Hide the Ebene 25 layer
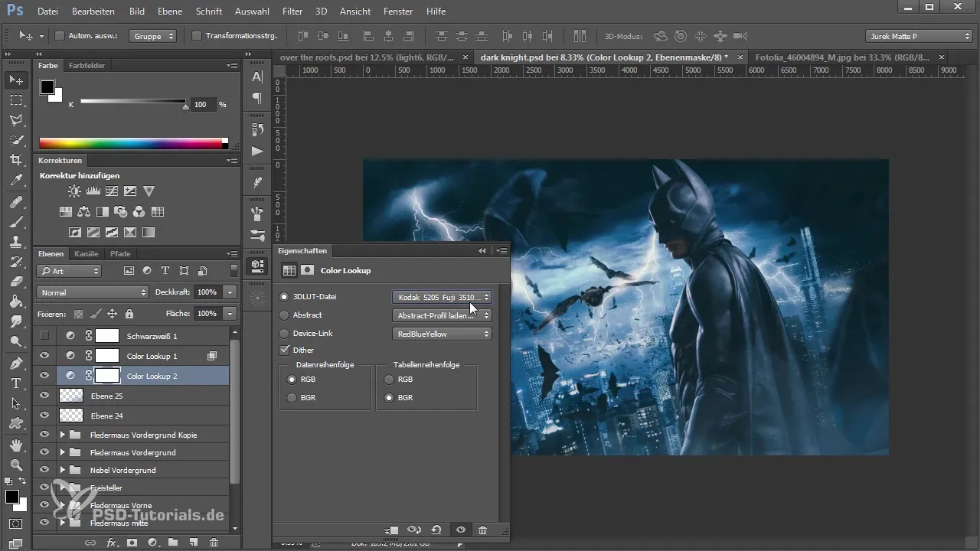This screenshot has height=551, width=980. pos(44,396)
